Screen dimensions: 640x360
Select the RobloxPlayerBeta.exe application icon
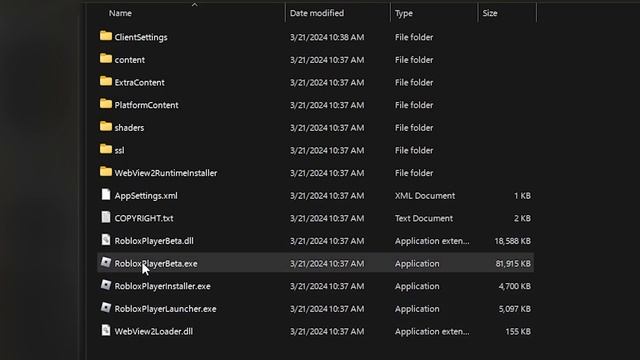click(x=106, y=262)
